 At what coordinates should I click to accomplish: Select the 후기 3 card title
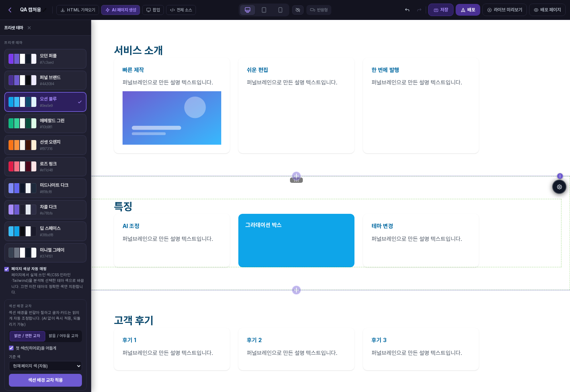tap(379, 340)
